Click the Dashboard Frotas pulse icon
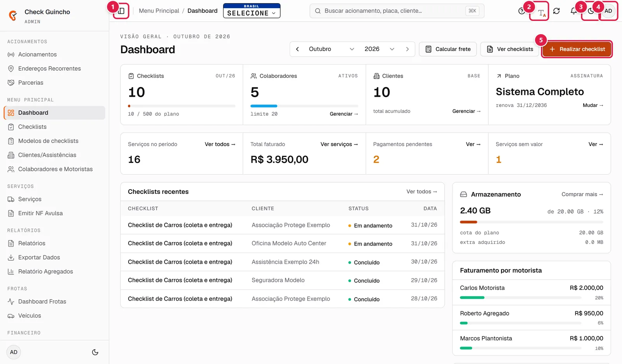 click(11, 301)
